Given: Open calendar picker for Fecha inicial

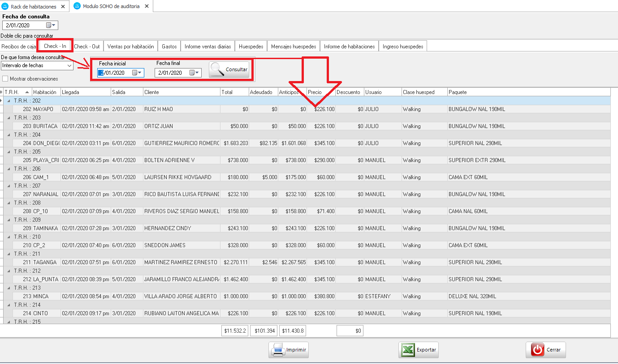Looking at the screenshot, I should click(x=137, y=73).
